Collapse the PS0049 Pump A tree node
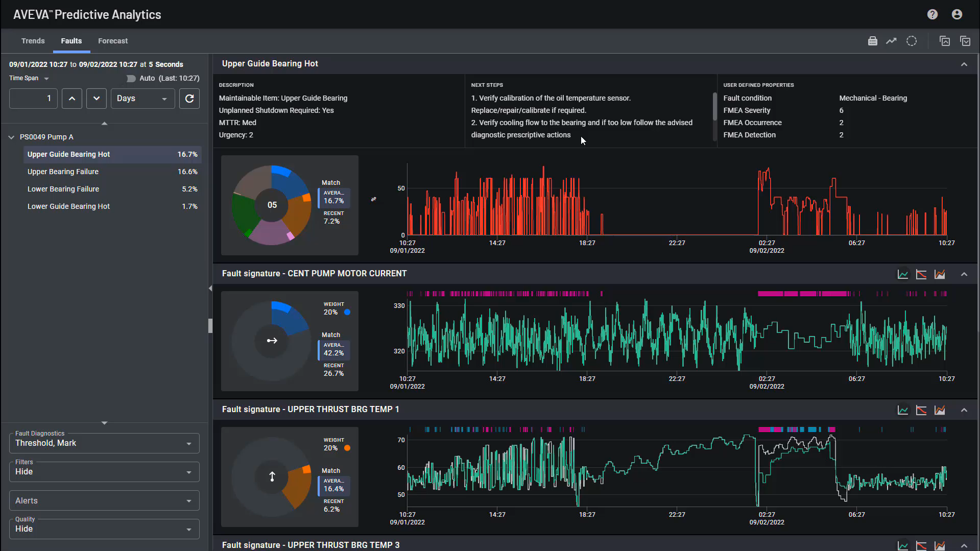980x551 pixels. (x=11, y=137)
